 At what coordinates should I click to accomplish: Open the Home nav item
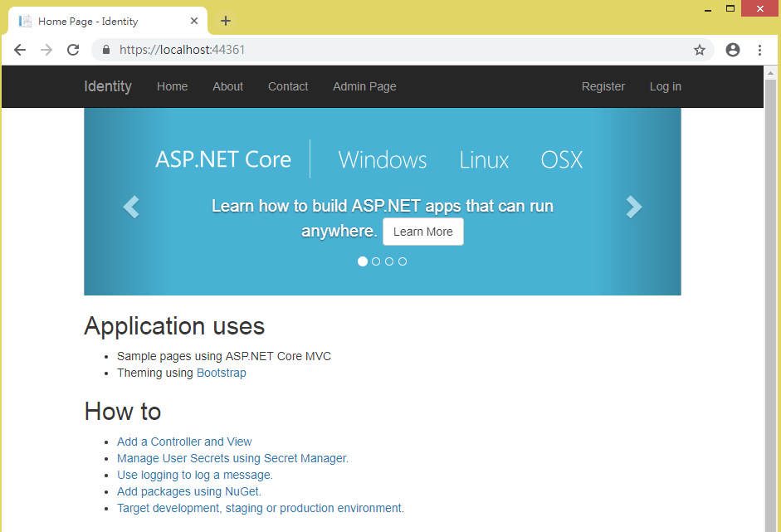(173, 86)
